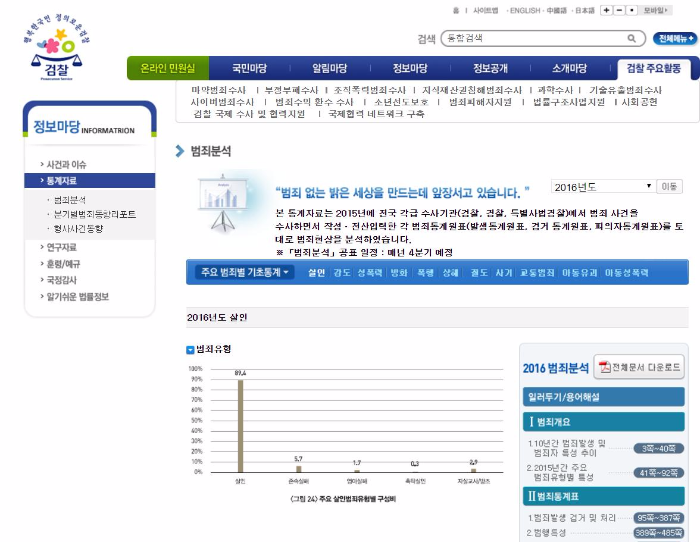The width and height of the screenshot is (700, 542).
Task: Open 범죄분석 sidebar sub-item
Action: tap(70, 200)
